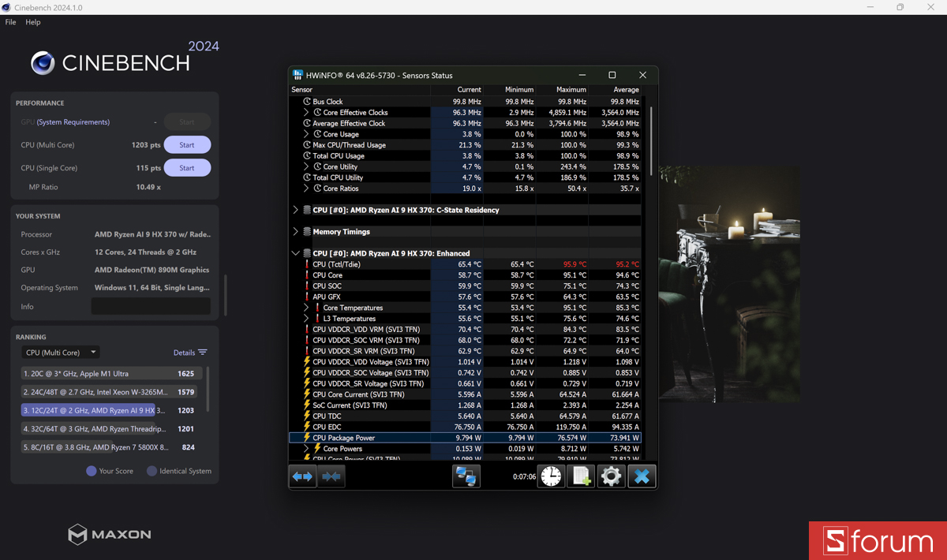Open the File menu
This screenshot has width=947, height=560.
tap(10, 22)
